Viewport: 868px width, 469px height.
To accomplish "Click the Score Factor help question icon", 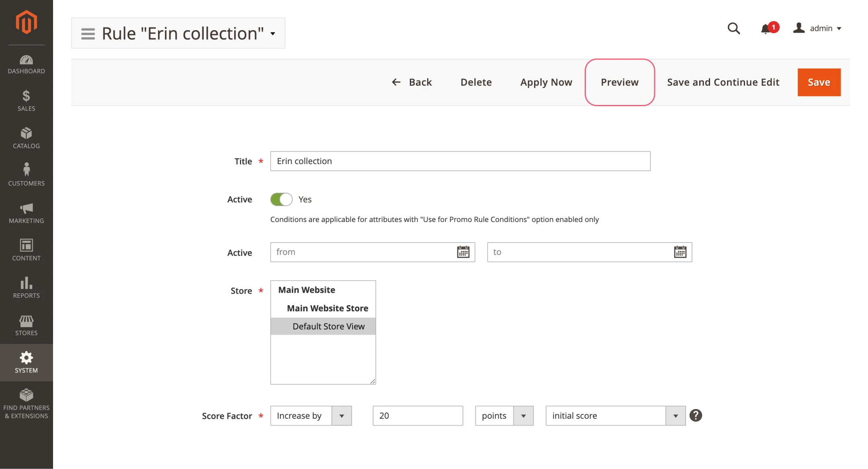I will pyautogui.click(x=696, y=416).
